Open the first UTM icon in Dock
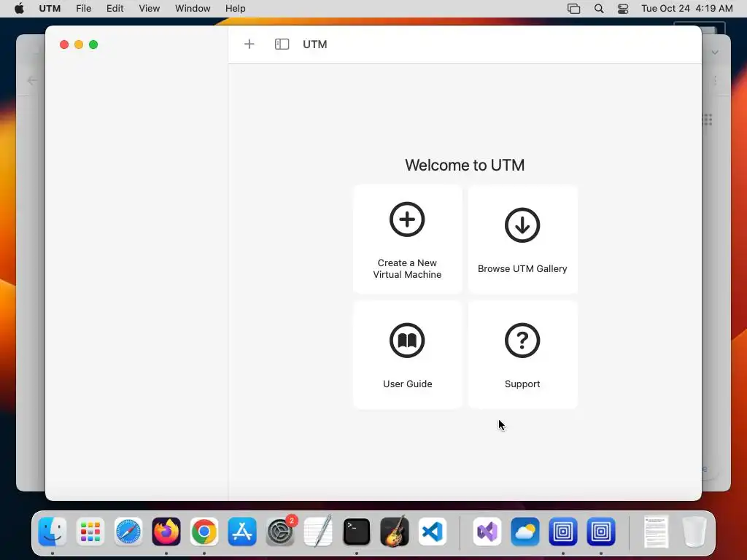 click(x=563, y=532)
